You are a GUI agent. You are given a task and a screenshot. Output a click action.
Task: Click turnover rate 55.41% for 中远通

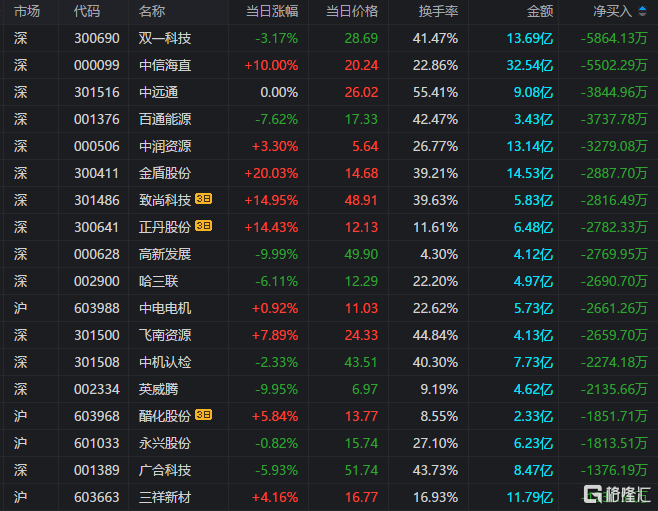pos(436,92)
